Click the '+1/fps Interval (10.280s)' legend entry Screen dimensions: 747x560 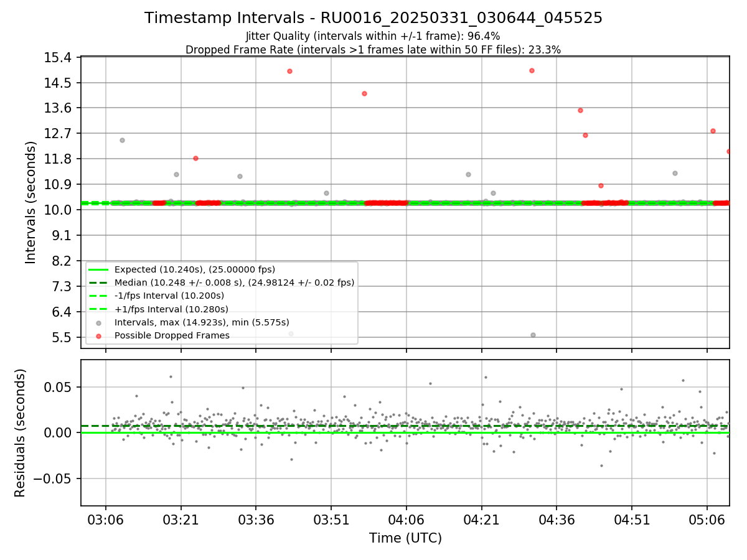point(171,309)
